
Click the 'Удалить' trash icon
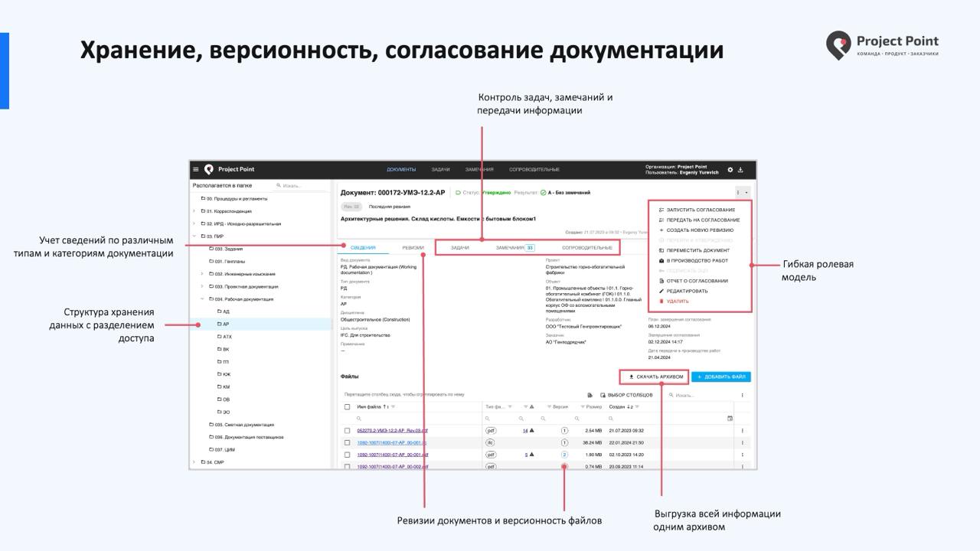pyautogui.click(x=661, y=301)
